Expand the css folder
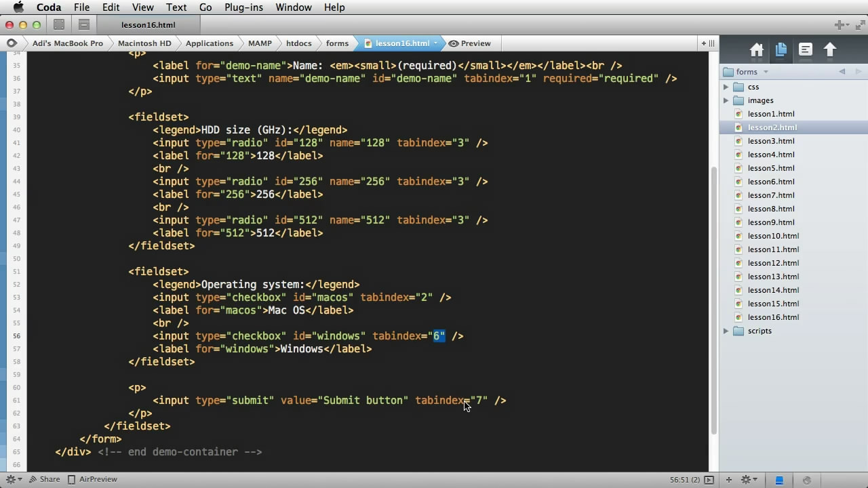This screenshot has height=488, width=868. point(726,87)
